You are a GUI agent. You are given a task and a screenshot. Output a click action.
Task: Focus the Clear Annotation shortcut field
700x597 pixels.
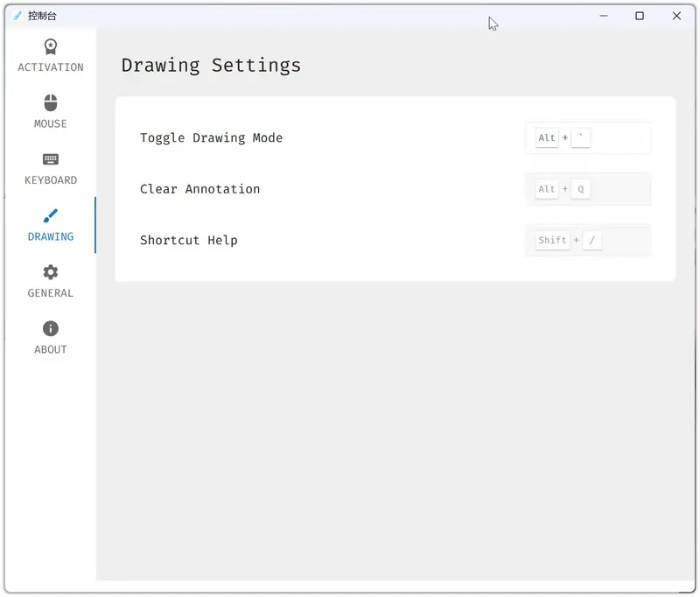(x=621, y=189)
